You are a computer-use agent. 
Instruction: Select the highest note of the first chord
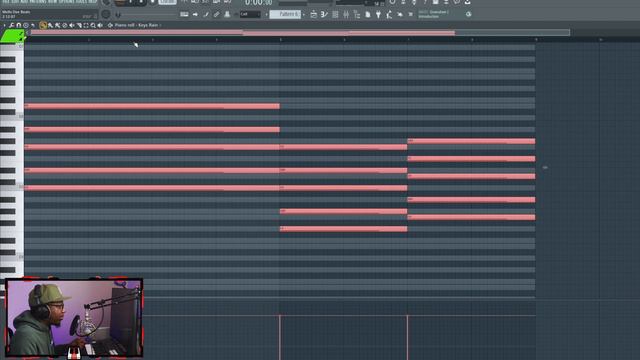[152, 106]
